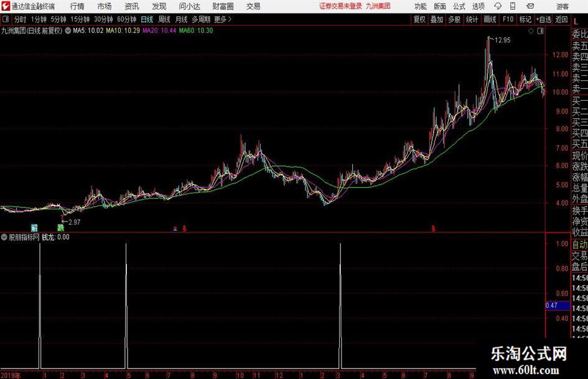The width and height of the screenshot is (588, 379).
Task: Add stock with the +自选 button
Action: (x=543, y=19)
